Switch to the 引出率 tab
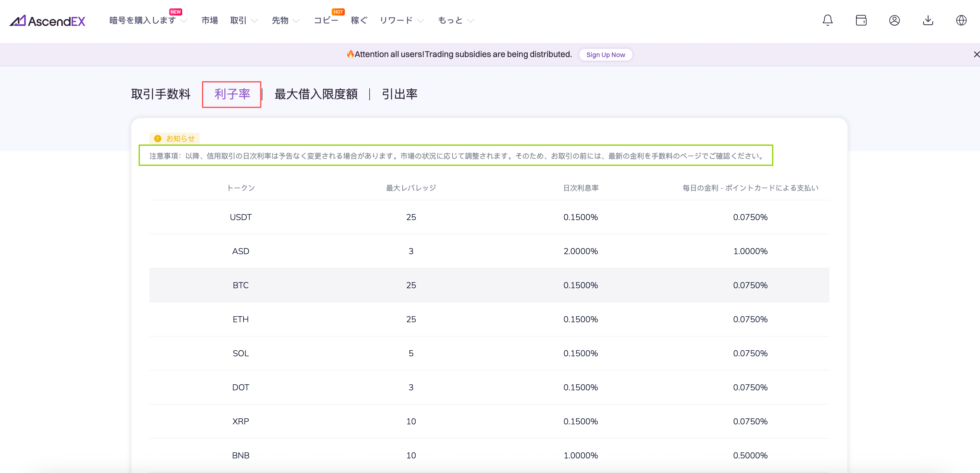Viewport: 980px width, 473px height. click(x=399, y=94)
